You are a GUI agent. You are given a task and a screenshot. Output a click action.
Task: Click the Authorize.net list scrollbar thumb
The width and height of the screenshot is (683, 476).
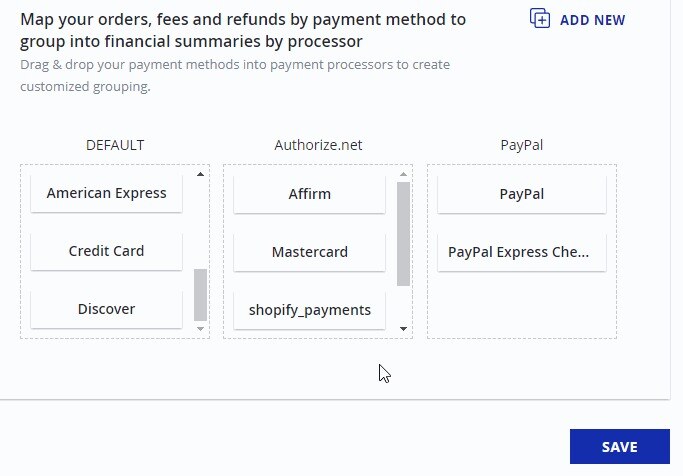click(403, 234)
